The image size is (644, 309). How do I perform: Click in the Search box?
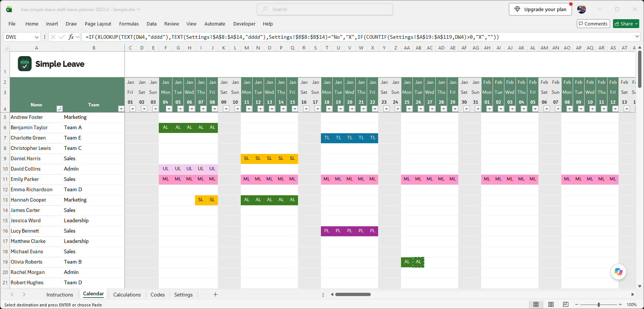point(325,9)
